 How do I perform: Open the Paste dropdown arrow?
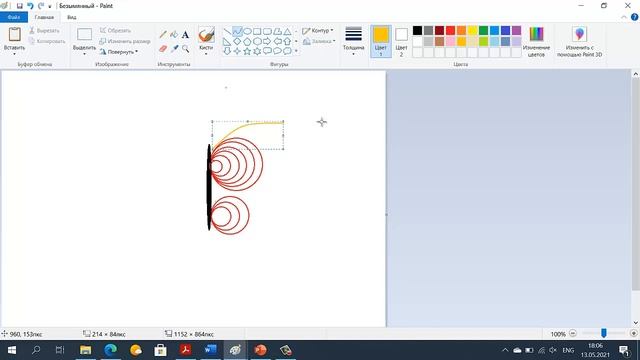pos(14,54)
